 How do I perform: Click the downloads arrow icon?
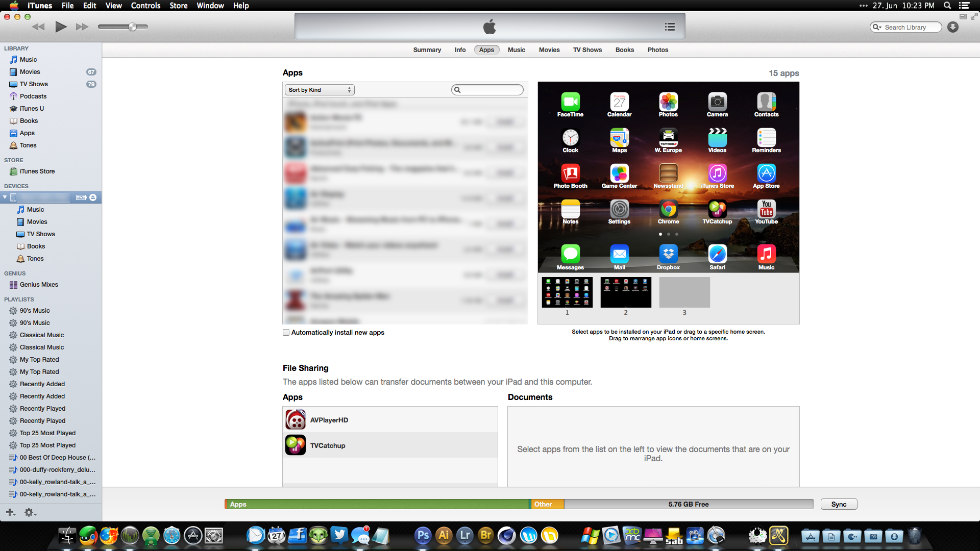(x=953, y=27)
